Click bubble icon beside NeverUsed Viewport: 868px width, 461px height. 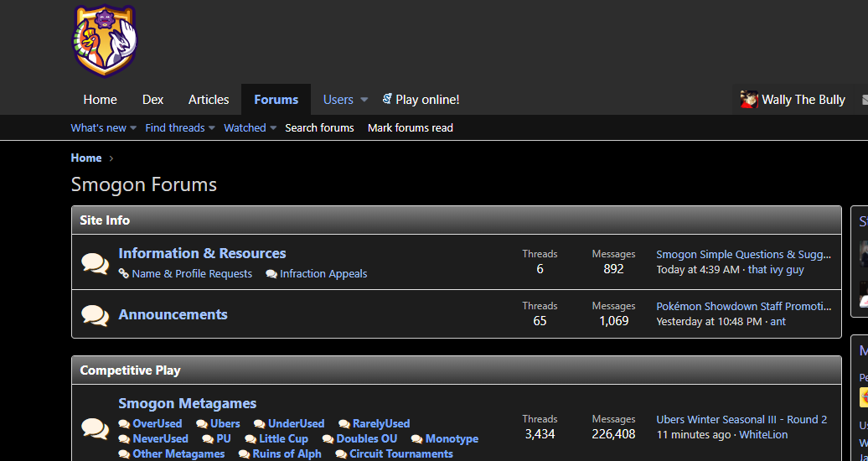tap(124, 439)
